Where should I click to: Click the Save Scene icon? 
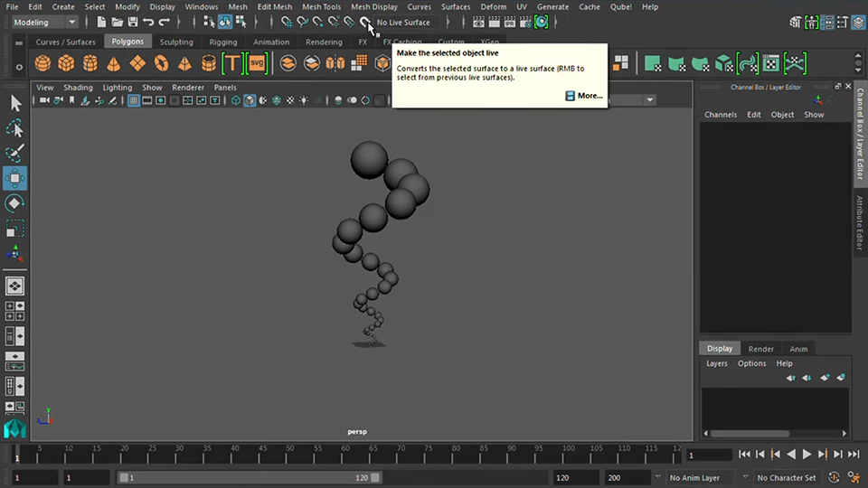[133, 22]
